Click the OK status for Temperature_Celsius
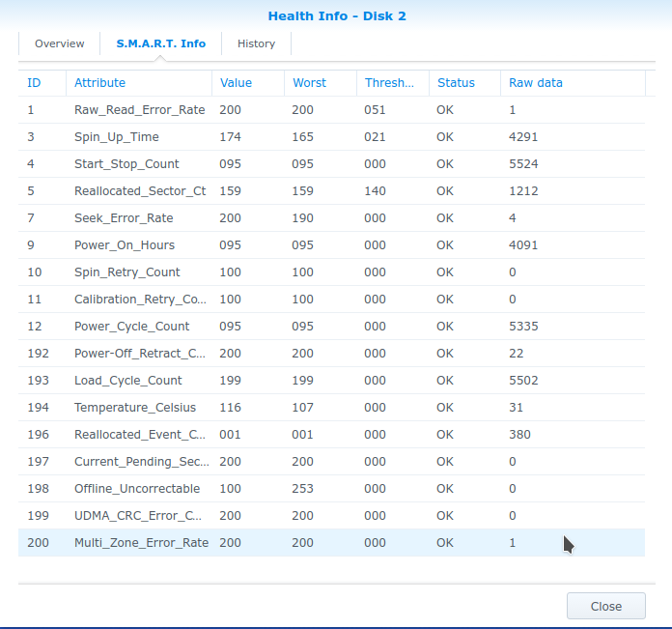672x629 pixels. pyautogui.click(x=445, y=407)
